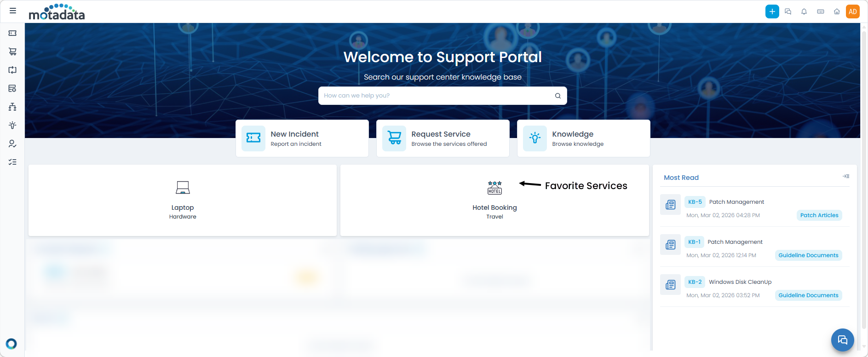Open the tickets icon in left sidebar
This screenshot has height=357, width=868.
[12, 33]
